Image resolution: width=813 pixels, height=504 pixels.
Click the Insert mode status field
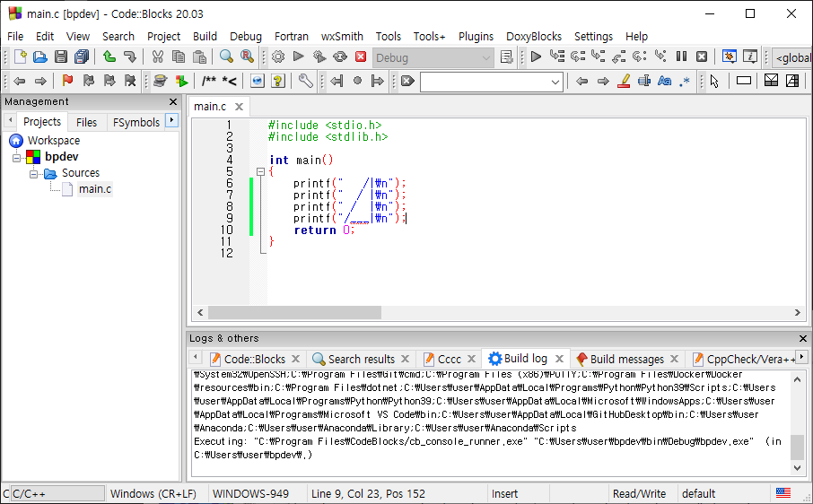pyautogui.click(x=504, y=493)
